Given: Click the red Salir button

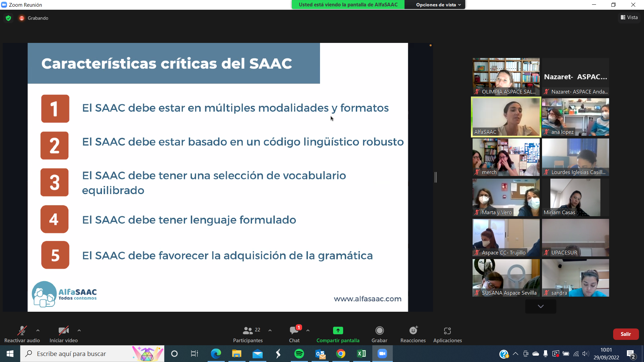Looking at the screenshot, I should (626, 334).
